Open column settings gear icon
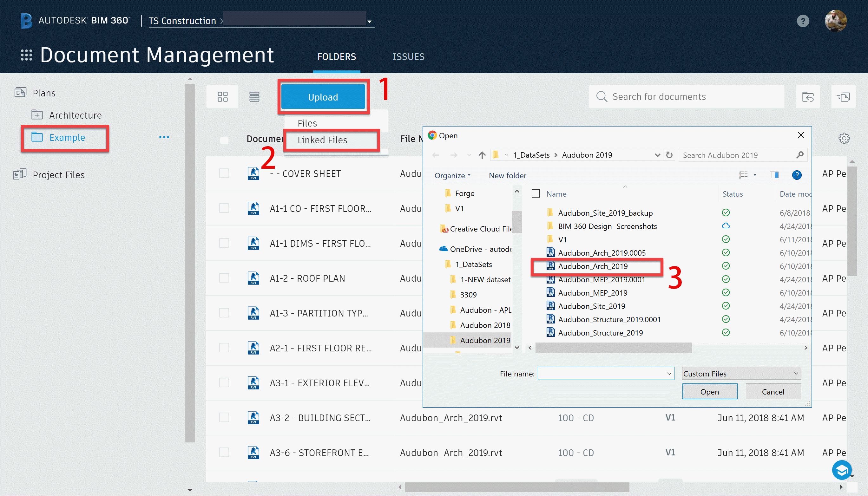Screen dimensions: 868x496 coord(844,138)
